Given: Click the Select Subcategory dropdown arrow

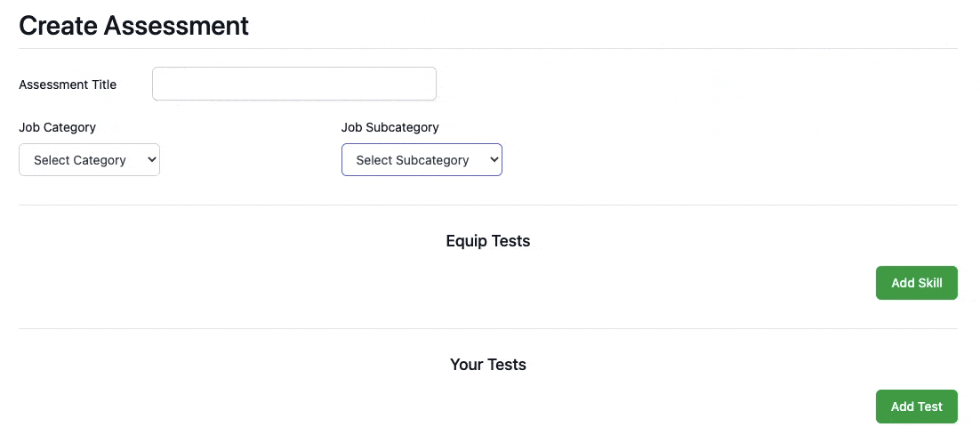Looking at the screenshot, I should pos(494,160).
